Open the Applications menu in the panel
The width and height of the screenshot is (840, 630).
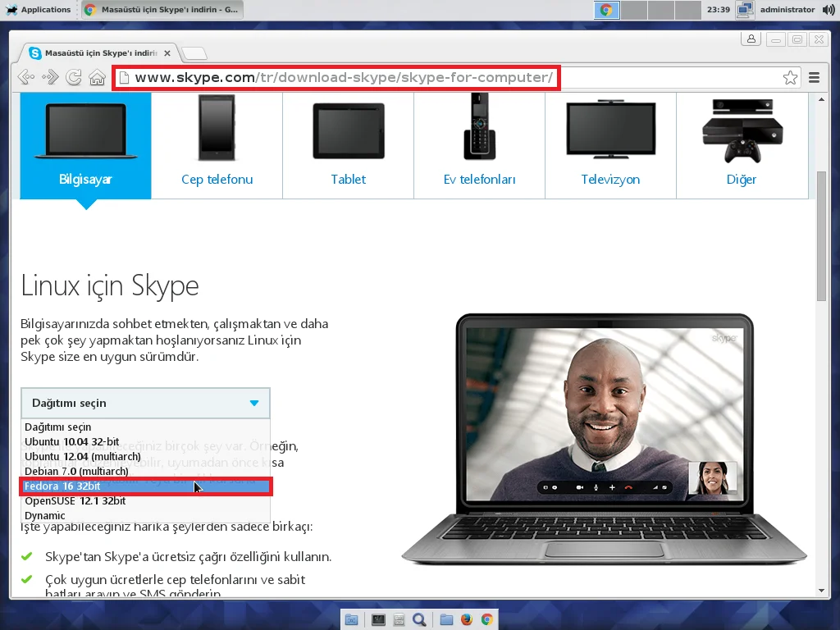[x=39, y=10]
